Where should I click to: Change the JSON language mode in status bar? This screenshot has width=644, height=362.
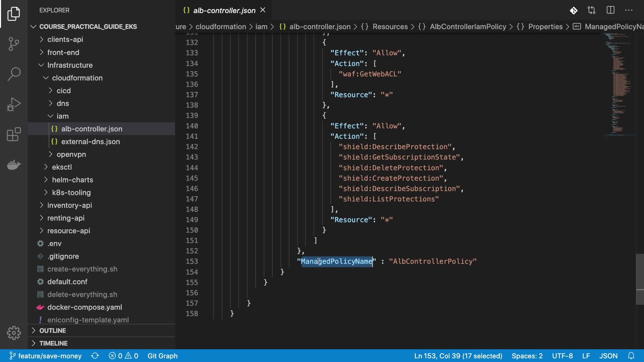coord(608,356)
